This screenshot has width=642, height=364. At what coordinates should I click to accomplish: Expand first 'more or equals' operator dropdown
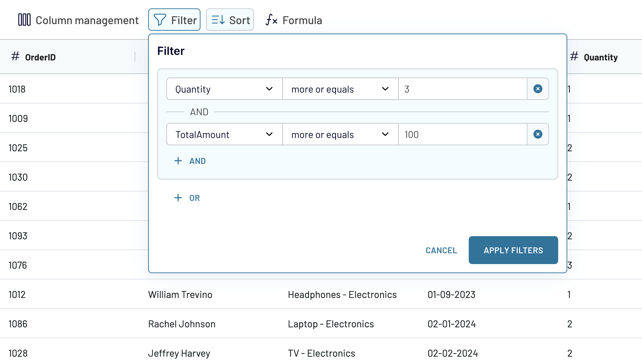[x=340, y=89]
